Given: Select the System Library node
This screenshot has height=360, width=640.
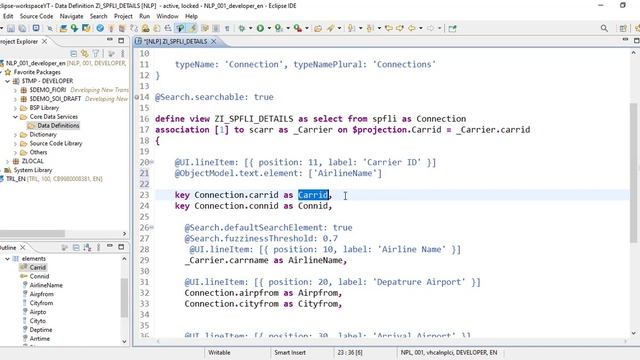Looking at the screenshot, I should tap(33, 170).
